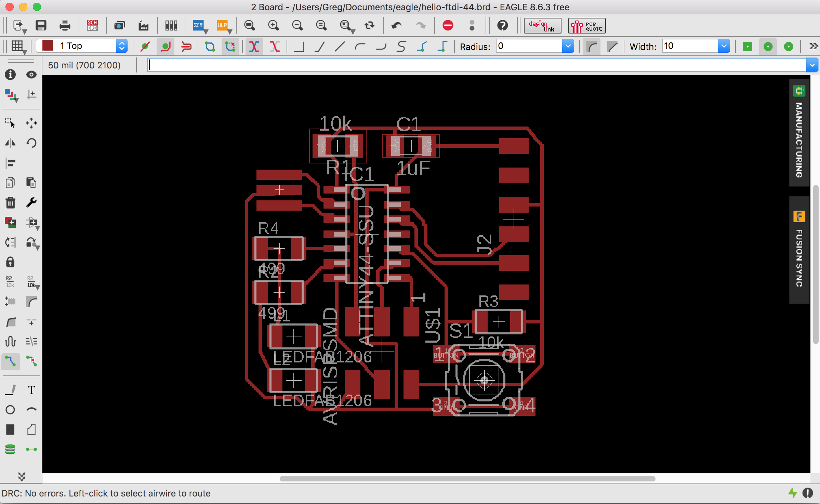
Task: Click the Width input field
Action: [x=690, y=46]
